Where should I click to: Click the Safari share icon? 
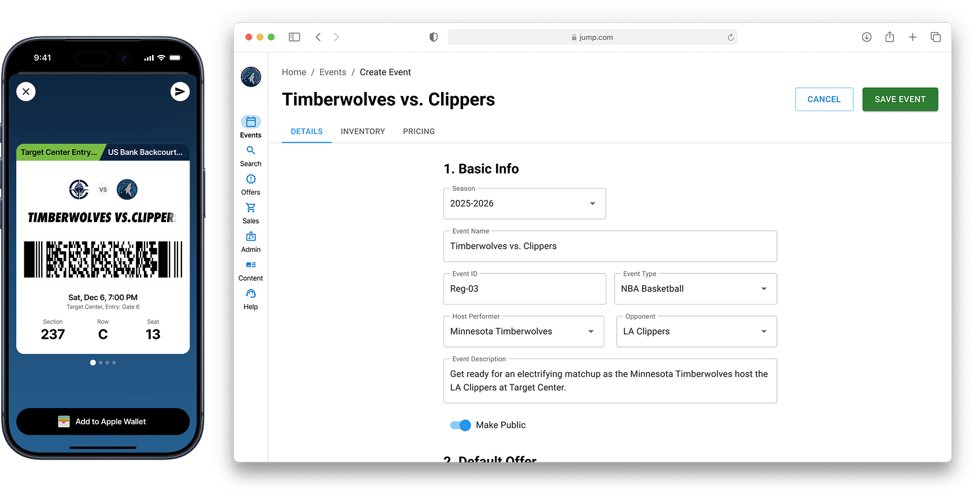click(x=890, y=37)
